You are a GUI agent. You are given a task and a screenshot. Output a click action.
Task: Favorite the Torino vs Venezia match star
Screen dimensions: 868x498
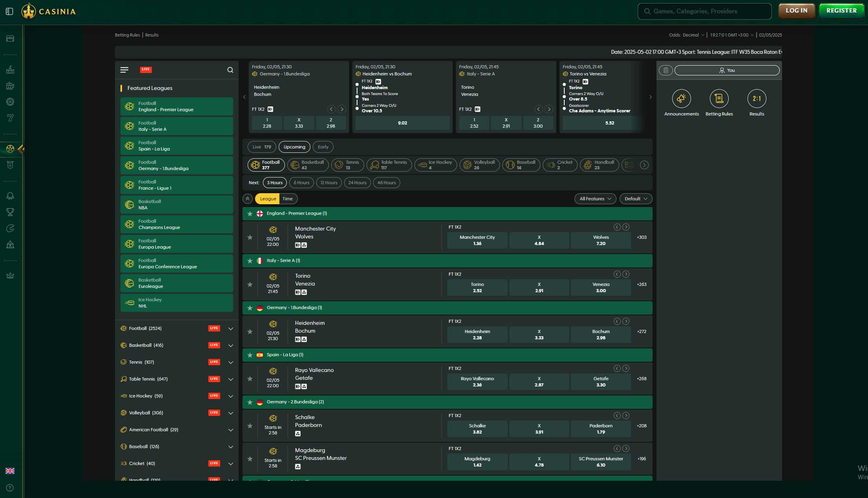click(x=250, y=284)
